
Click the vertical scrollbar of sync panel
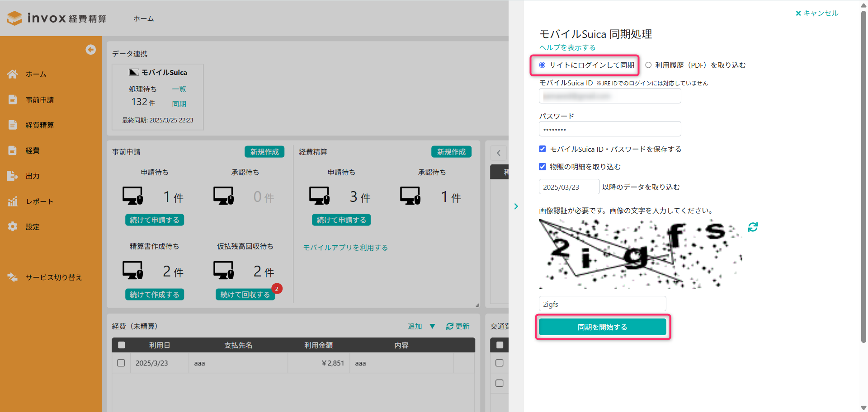863,176
